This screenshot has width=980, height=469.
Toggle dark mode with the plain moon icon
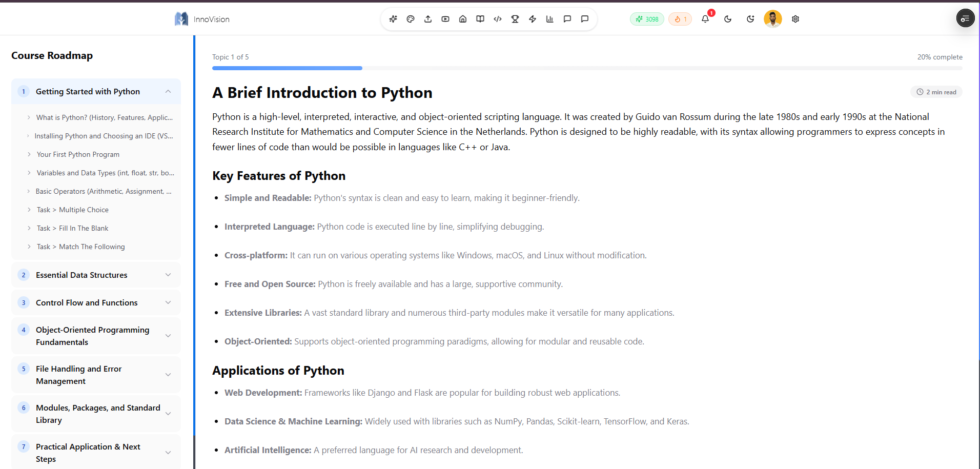point(728,19)
